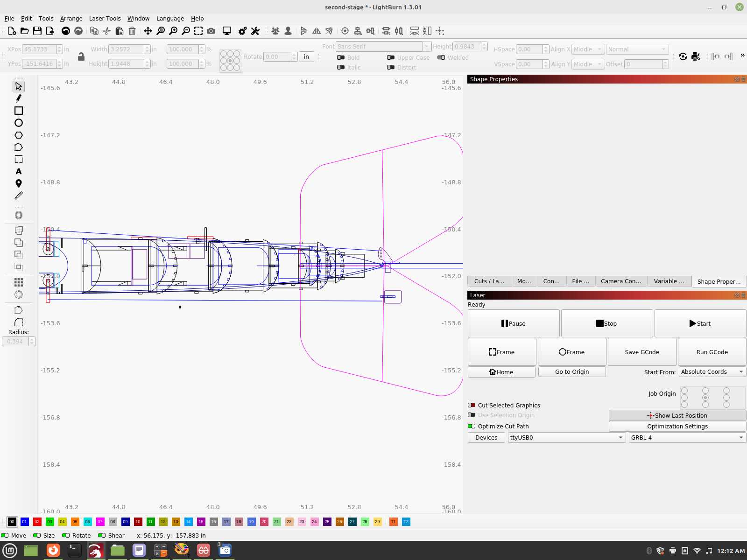The height and width of the screenshot is (560, 747).
Task: Click the Delete trash icon in toolbar
Action: [x=132, y=31]
